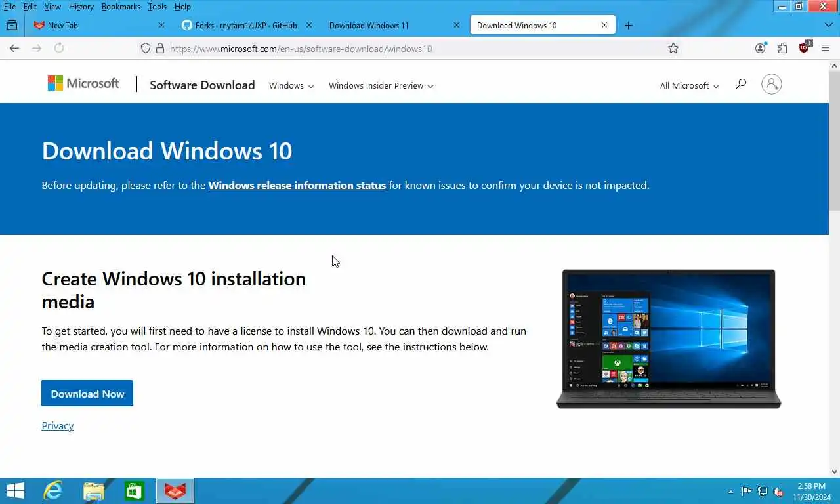Click the network tray icon
This screenshot has height=504, width=840.
coord(763,491)
